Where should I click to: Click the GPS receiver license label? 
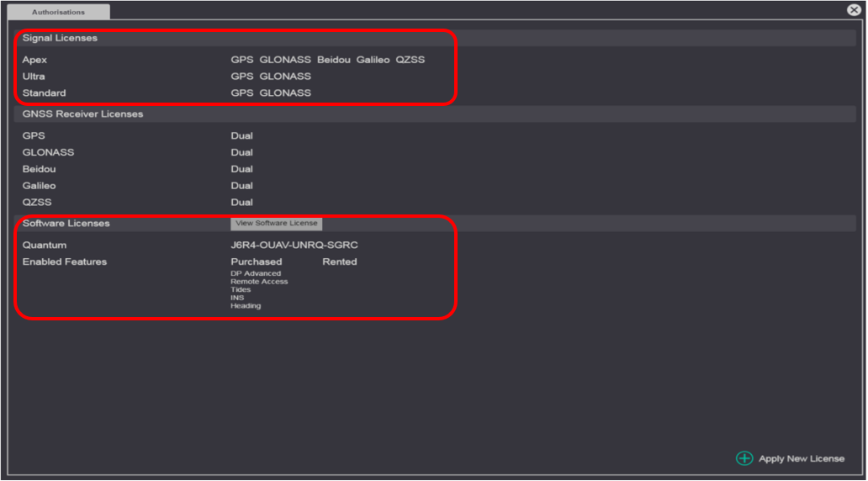point(33,135)
